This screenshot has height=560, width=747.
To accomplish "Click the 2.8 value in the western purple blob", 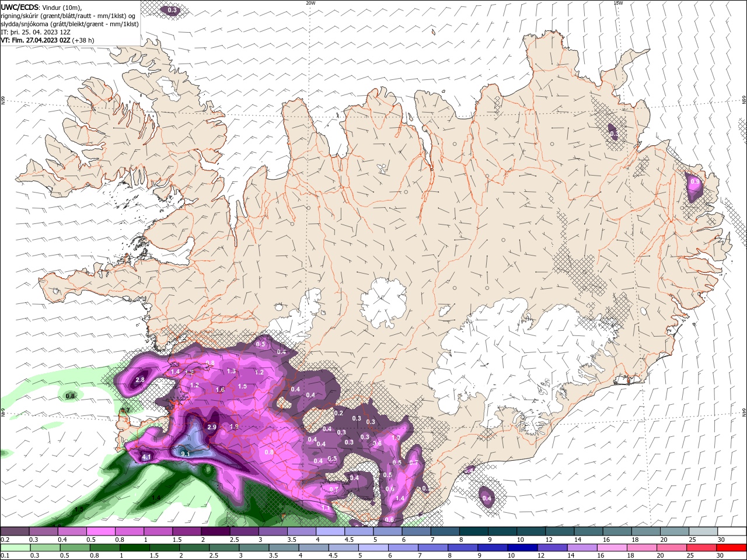I will coord(139,380).
